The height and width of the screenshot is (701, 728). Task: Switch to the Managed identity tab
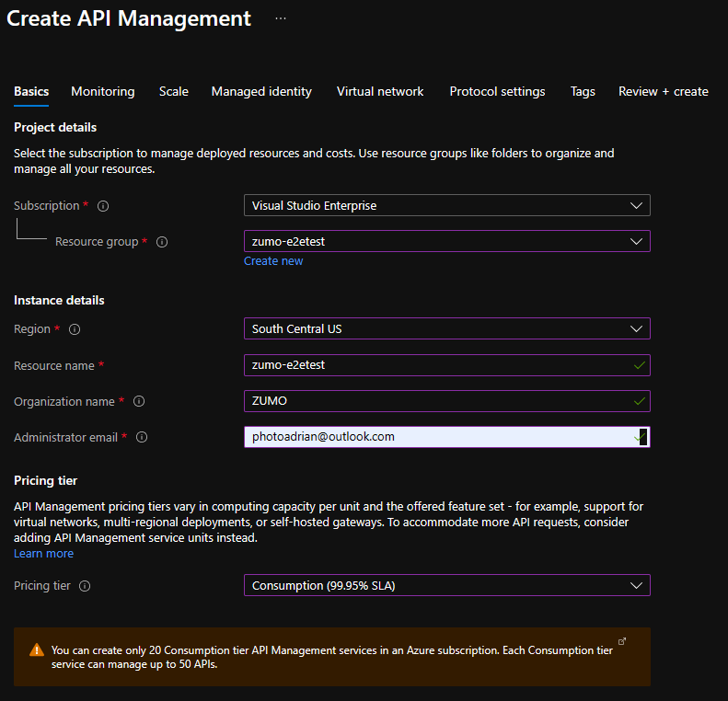[x=261, y=91]
